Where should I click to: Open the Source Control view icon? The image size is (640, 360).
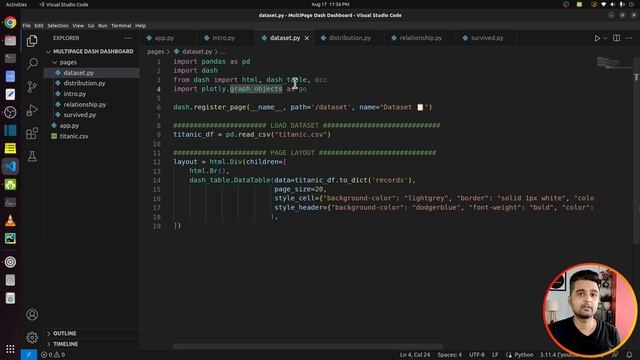click(32, 87)
